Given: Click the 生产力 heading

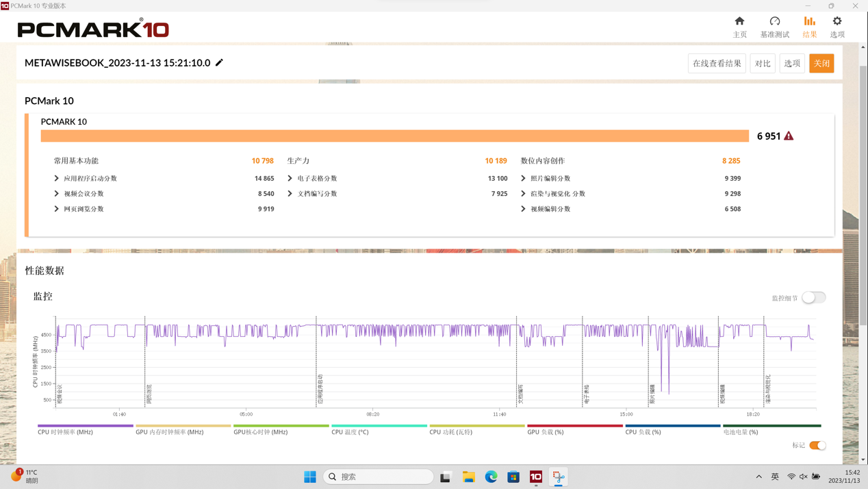Looking at the screenshot, I should 298,161.
